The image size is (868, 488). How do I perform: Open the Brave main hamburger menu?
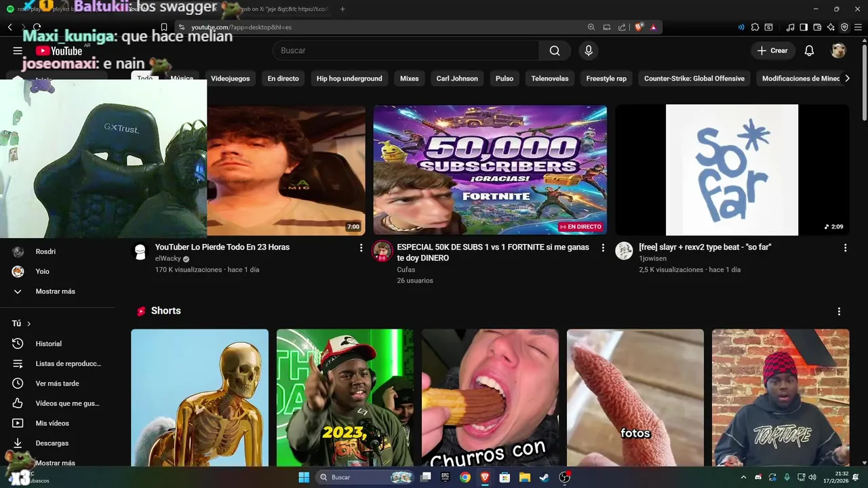[x=858, y=27]
